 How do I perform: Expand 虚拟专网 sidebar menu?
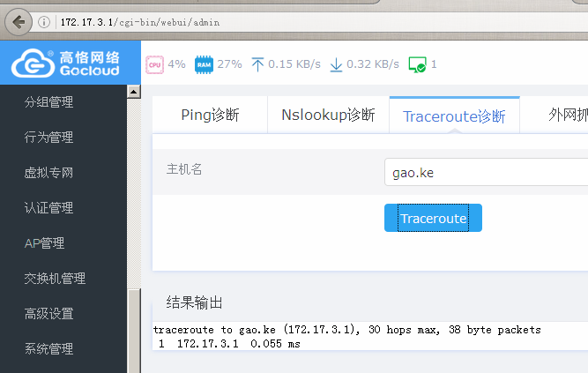pos(48,173)
